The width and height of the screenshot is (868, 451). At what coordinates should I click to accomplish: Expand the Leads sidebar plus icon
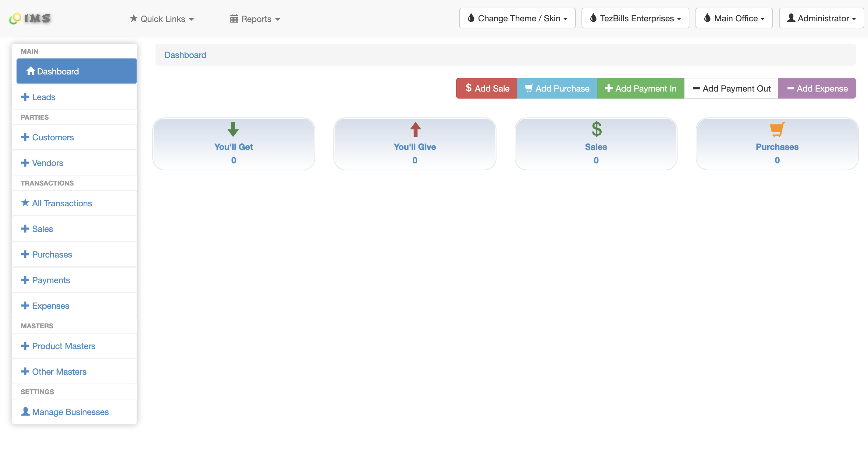click(x=25, y=97)
